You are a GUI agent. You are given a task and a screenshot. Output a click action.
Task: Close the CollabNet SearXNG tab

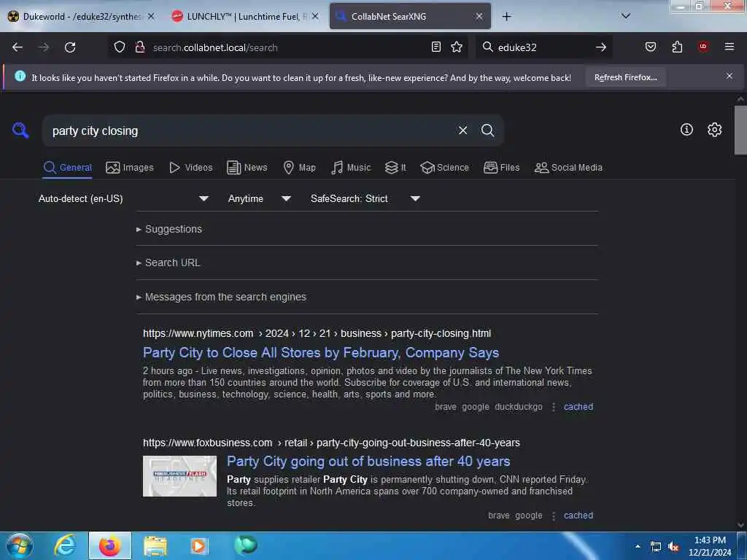coord(479,16)
